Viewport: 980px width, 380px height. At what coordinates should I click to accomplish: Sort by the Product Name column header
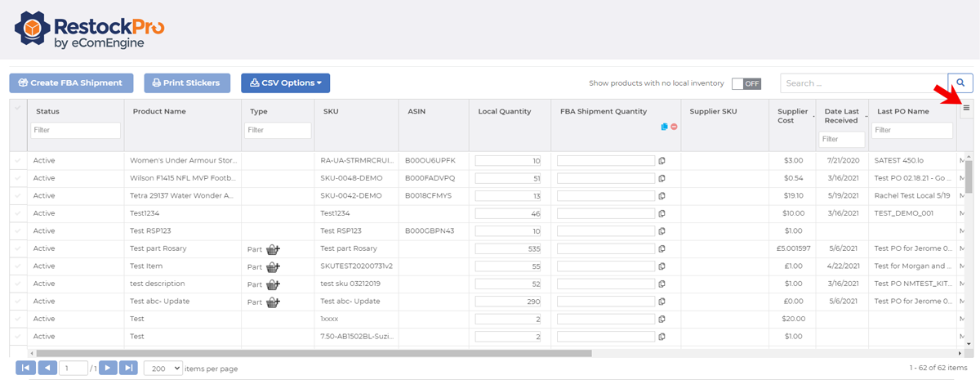pos(159,111)
